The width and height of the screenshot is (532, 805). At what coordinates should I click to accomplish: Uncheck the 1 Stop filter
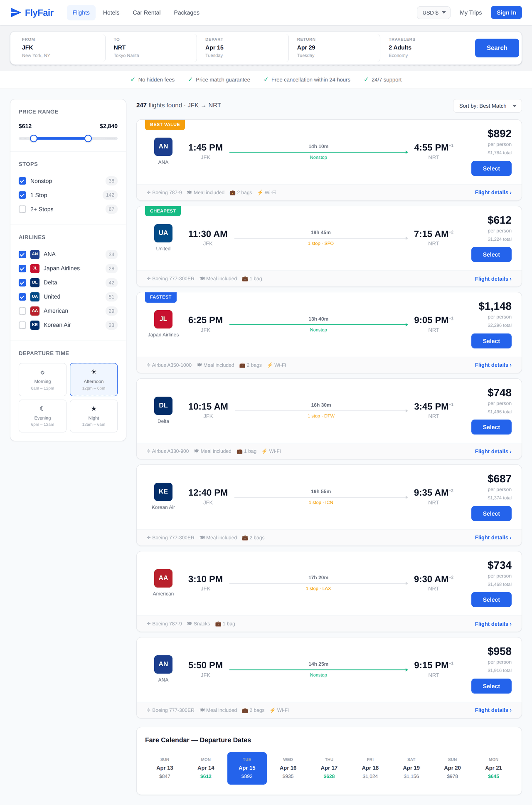(x=22, y=195)
